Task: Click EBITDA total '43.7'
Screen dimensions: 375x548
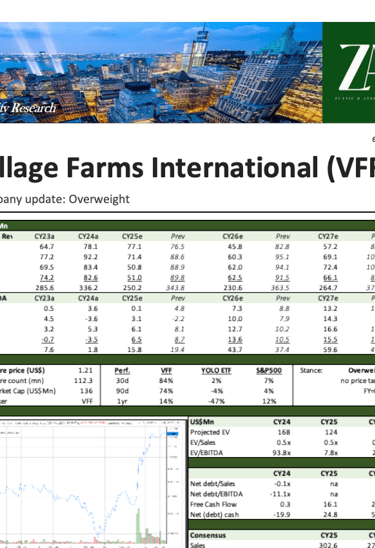Action: (235, 349)
